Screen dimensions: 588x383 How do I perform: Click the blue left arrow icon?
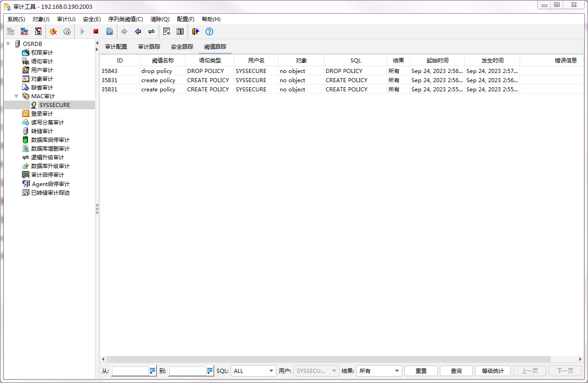click(138, 32)
